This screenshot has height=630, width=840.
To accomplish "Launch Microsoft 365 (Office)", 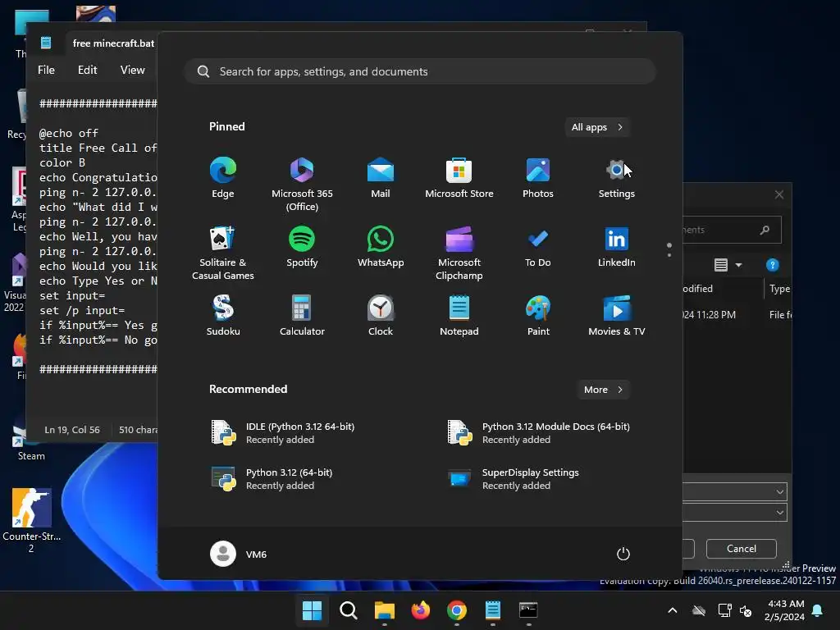I will (x=302, y=185).
